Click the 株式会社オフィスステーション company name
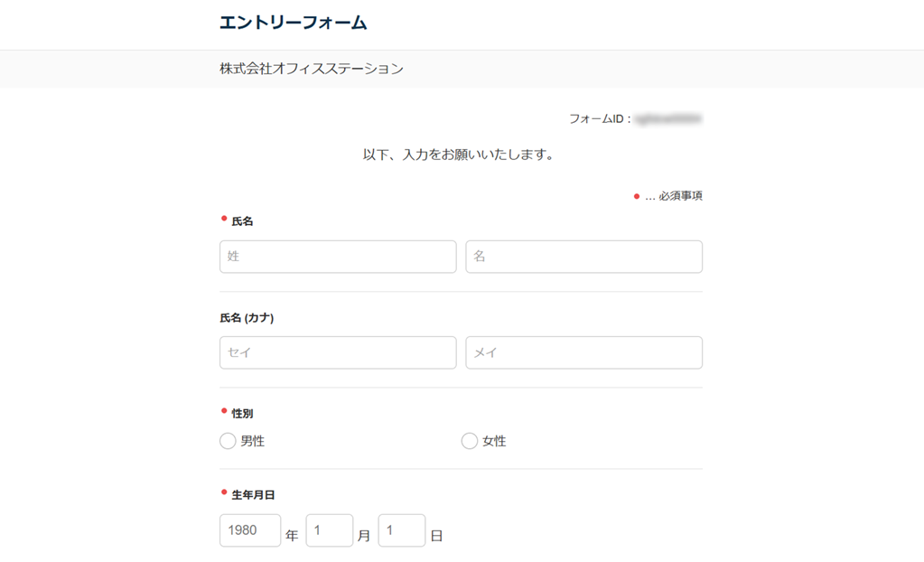The image size is (924, 562). [x=312, y=69]
